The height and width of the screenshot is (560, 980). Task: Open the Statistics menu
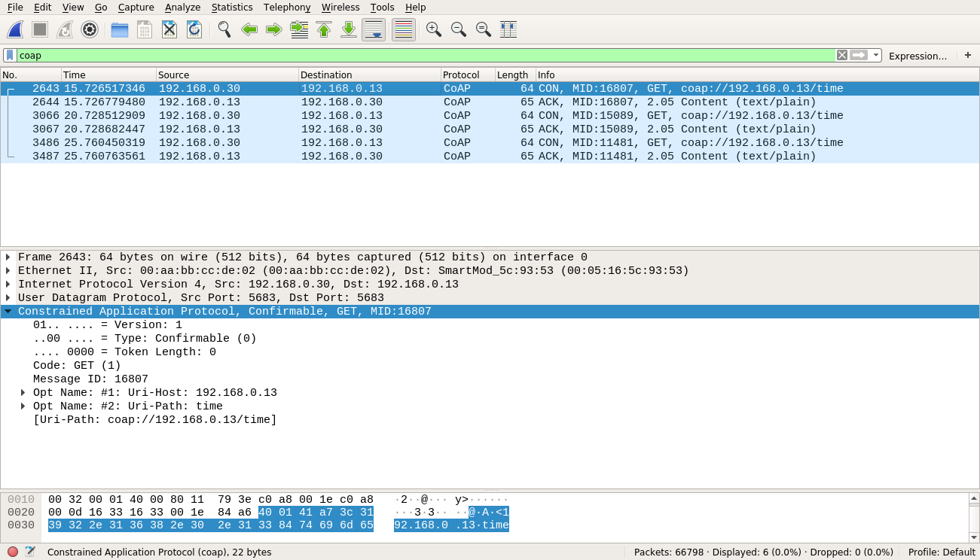232,7
